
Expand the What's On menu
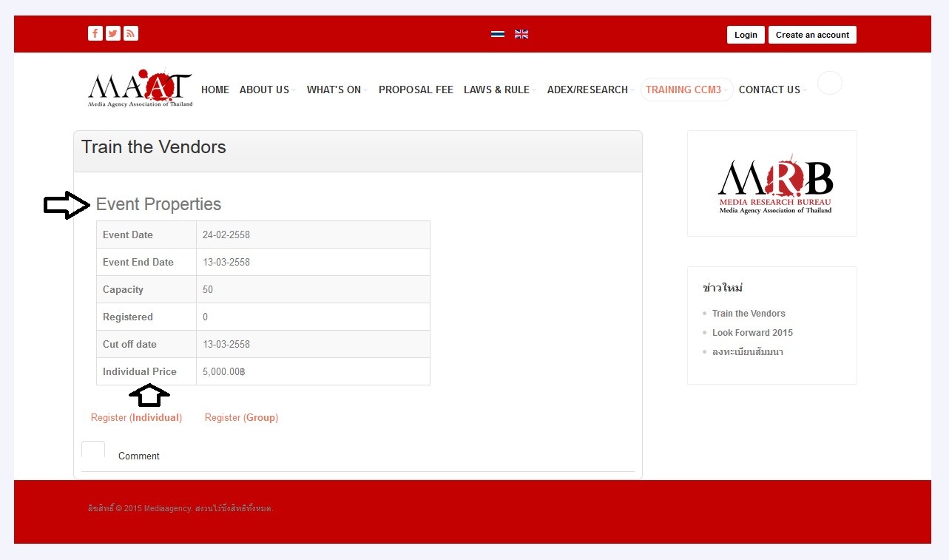coord(334,90)
